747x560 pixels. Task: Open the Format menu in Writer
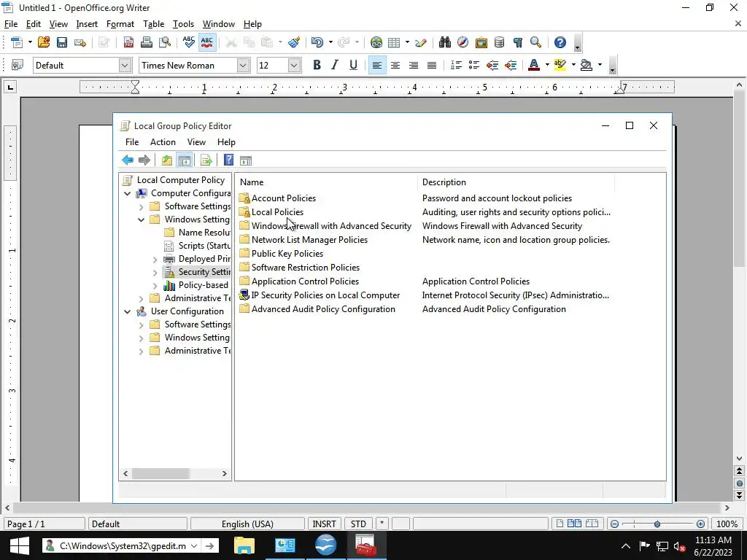point(120,24)
